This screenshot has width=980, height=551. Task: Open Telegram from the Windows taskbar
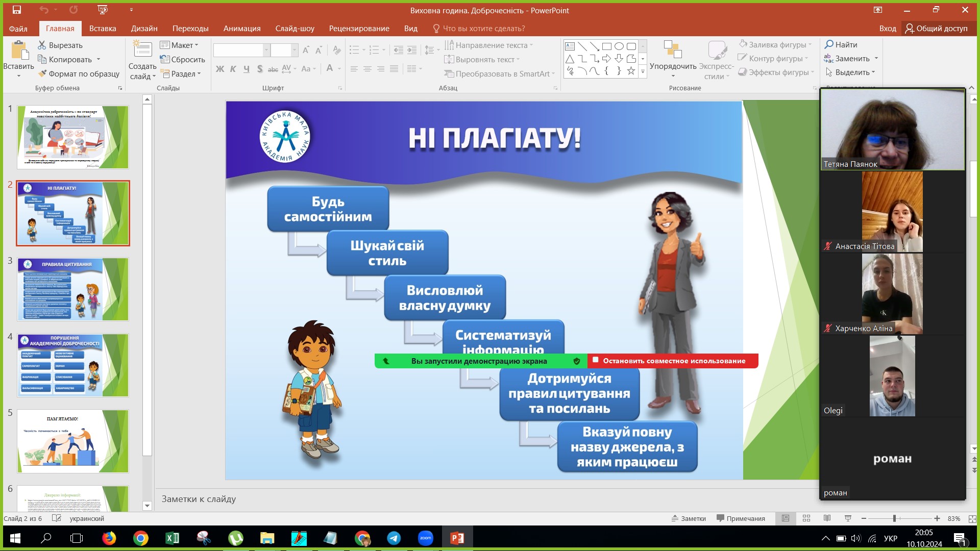click(x=394, y=538)
